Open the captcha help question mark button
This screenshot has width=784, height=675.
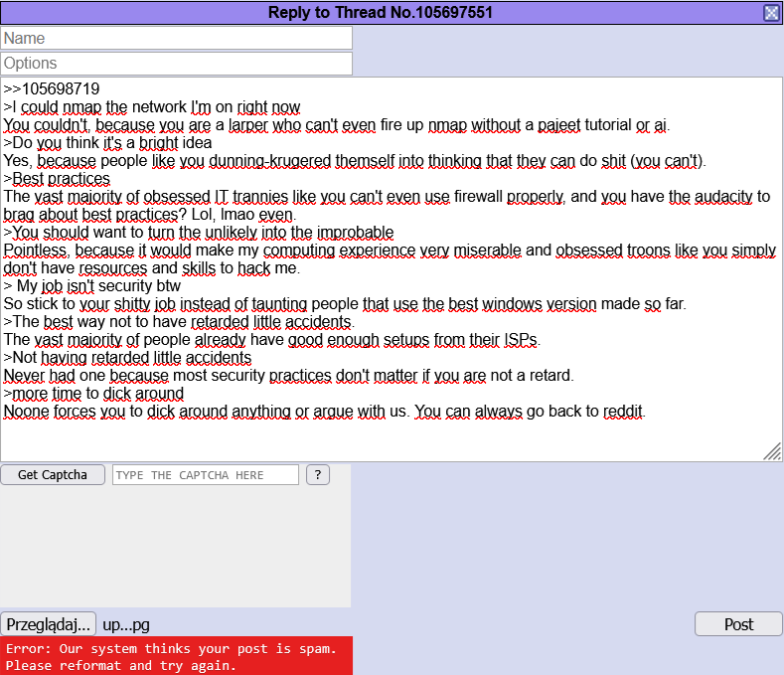(318, 475)
